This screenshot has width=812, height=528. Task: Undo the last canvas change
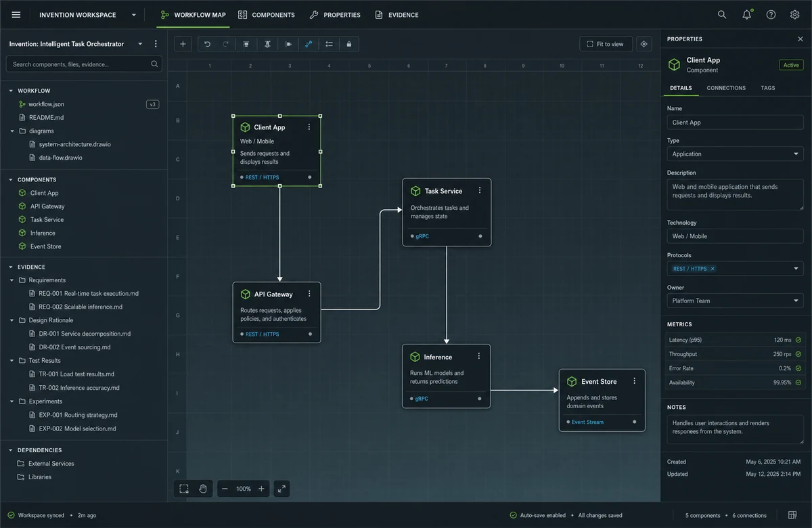[207, 44]
